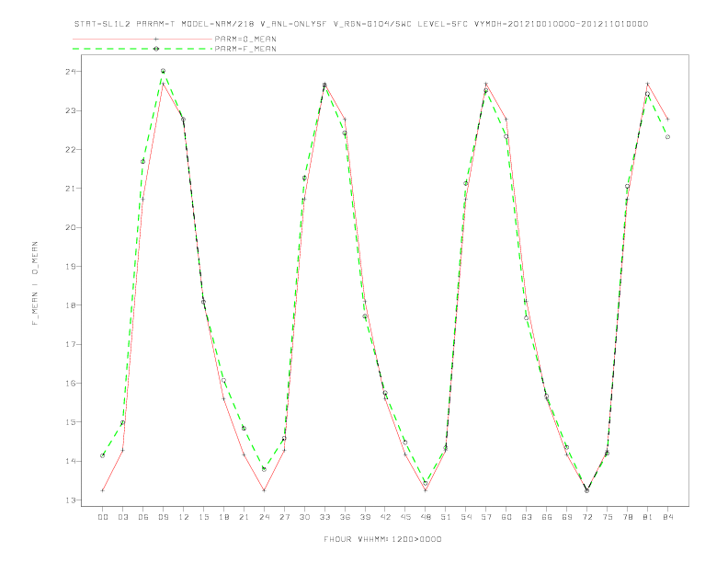The height and width of the screenshot is (563, 728).
Task: Click the PARM=O_MEAN legend label
Action: [x=245, y=39]
